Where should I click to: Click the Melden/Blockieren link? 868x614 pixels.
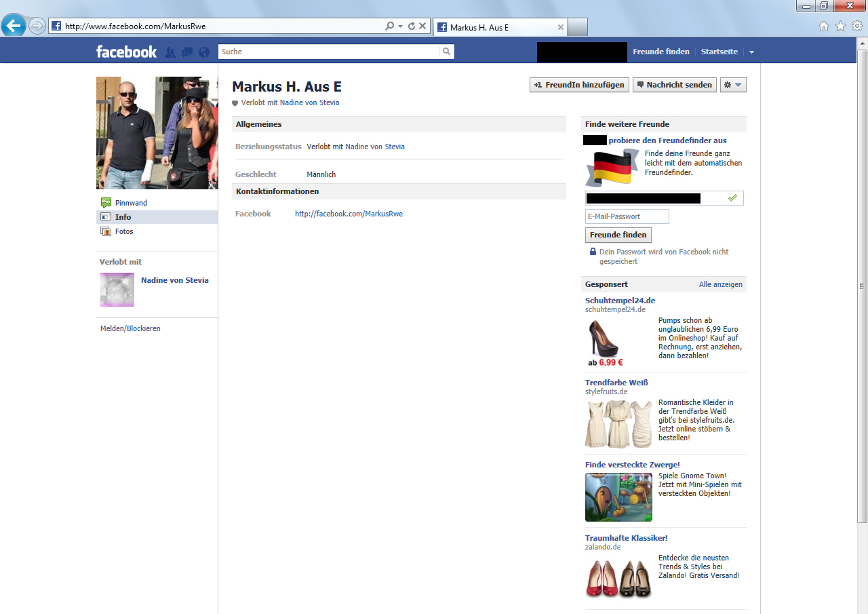[130, 328]
